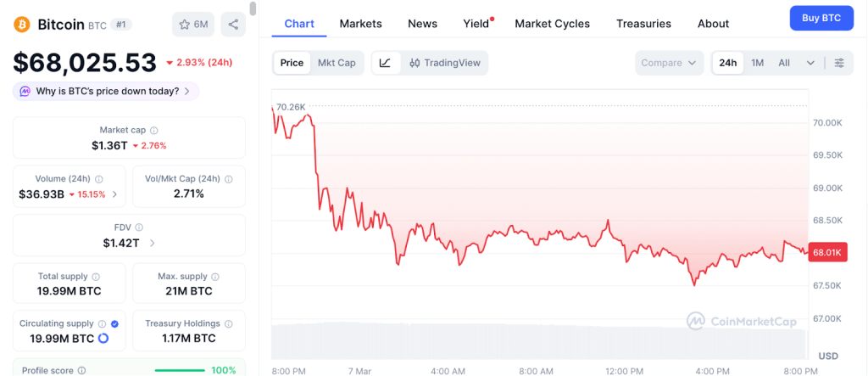Expand the time range dropdown arrow

810,63
